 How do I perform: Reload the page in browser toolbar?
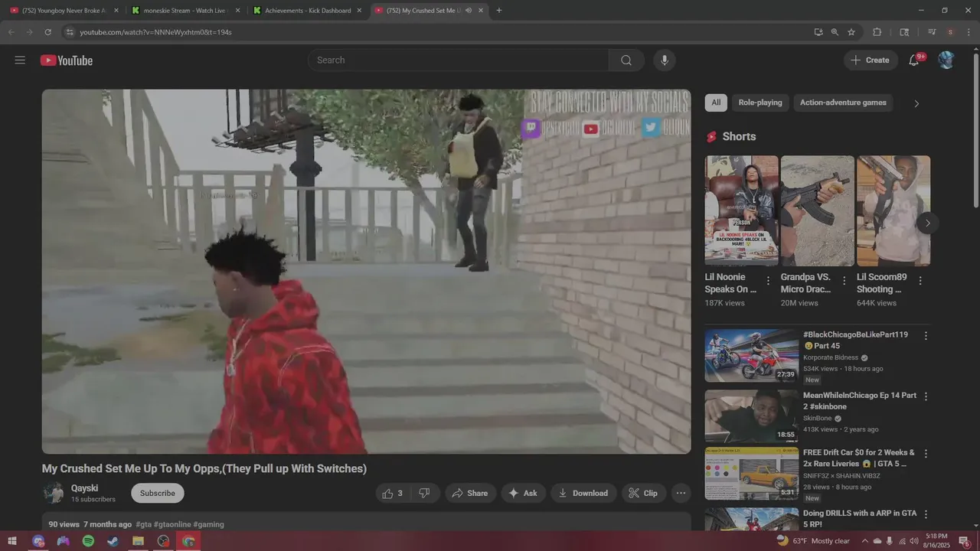47,32
